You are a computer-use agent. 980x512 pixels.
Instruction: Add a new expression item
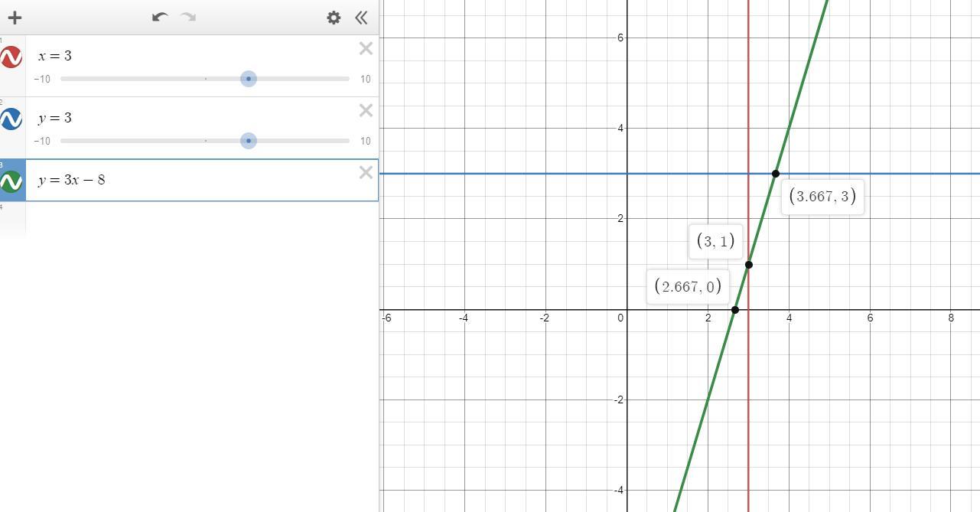[x=15, y=17]
